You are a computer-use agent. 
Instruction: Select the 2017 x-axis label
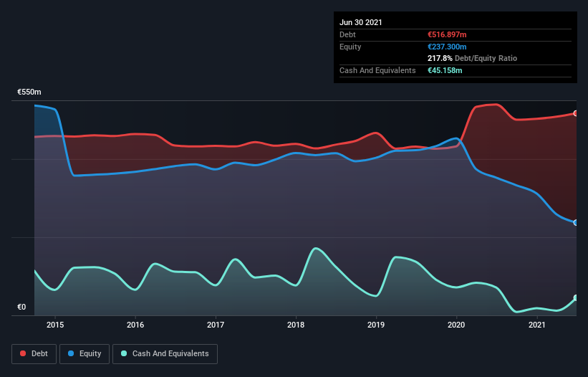tap(216, 325)
